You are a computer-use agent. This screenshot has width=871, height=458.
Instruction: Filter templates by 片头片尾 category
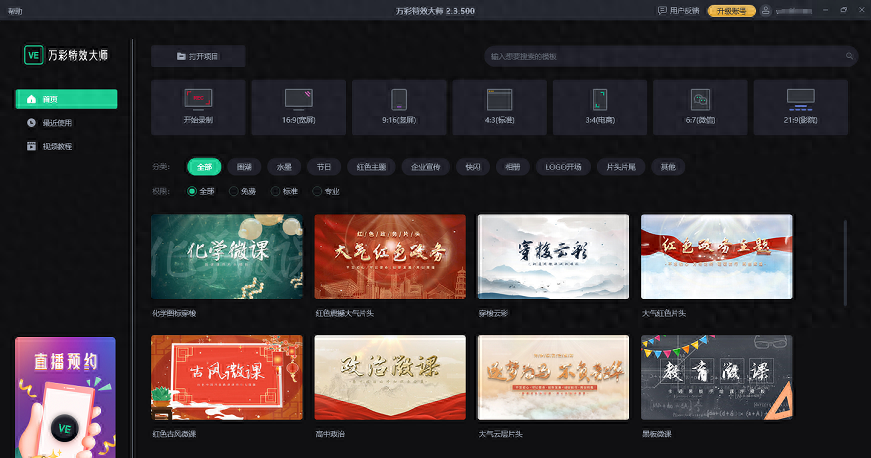(621, 167)
